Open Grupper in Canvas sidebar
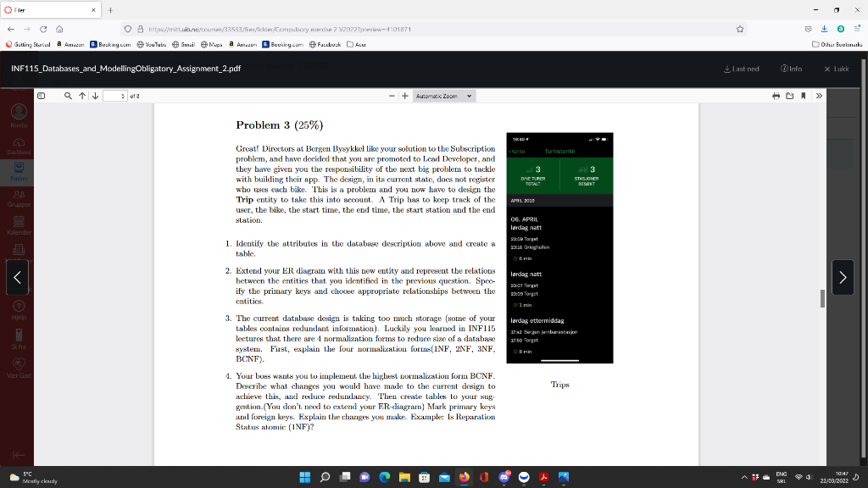The image size is (868, 488). point(19,198)
